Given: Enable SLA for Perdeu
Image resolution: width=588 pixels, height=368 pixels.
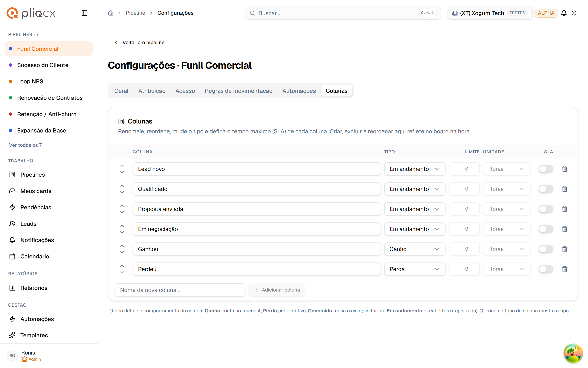Looking at the screenshot, I should 546,269.
